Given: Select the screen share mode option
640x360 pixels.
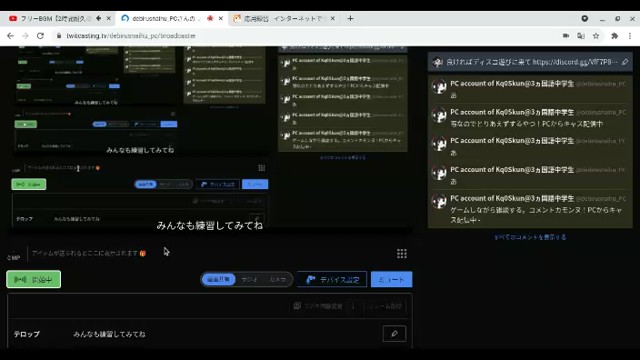Looking at the screenshot, I should [x=219, y=280].
